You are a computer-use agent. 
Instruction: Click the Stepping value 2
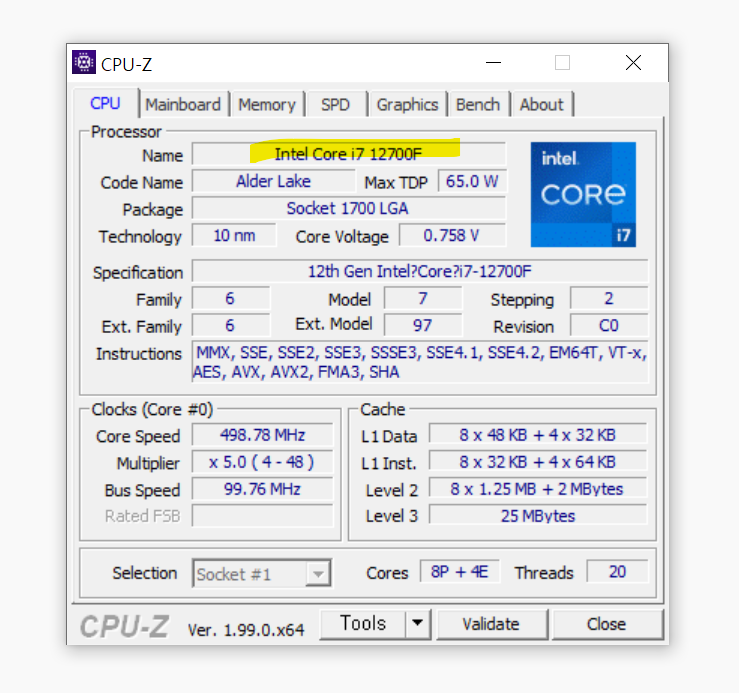pyautogui.click(x=609, y=298)
